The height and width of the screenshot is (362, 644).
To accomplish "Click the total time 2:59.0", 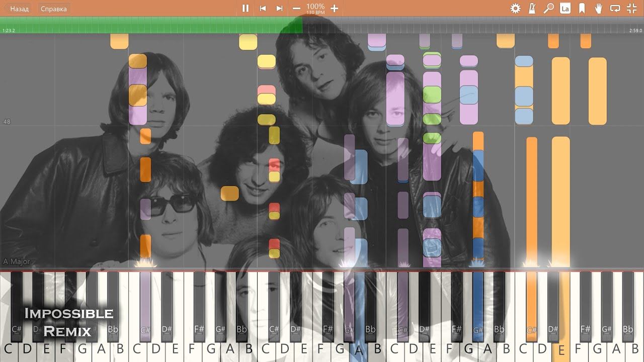I will tap(635, 31).
